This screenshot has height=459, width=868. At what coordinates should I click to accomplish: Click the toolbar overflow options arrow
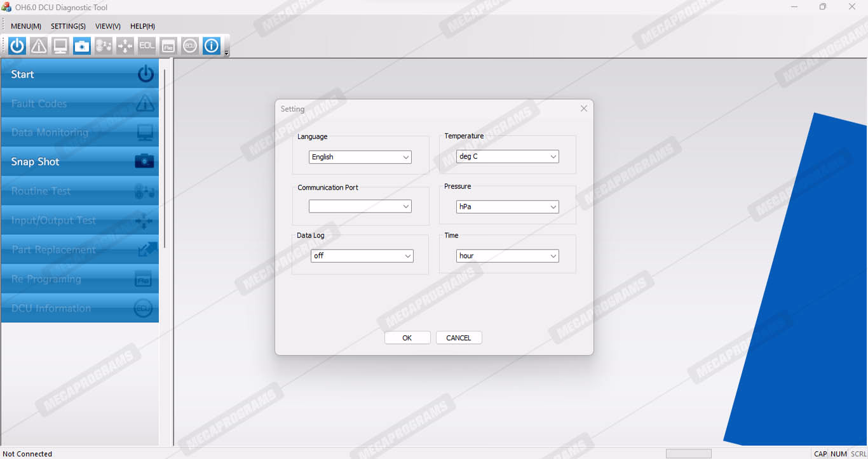tap(227, 53)
